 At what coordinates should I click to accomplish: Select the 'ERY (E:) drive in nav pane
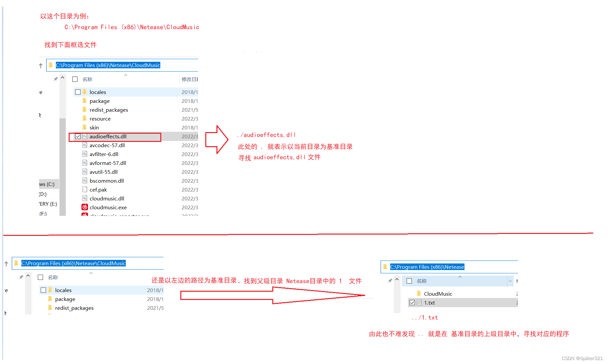[x=48, y=204]
